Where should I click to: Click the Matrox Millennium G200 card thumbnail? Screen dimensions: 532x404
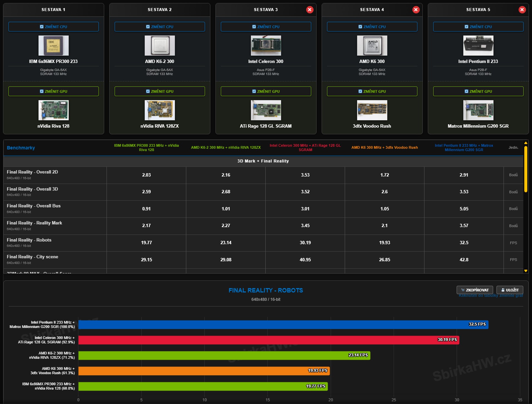point(478,110)
